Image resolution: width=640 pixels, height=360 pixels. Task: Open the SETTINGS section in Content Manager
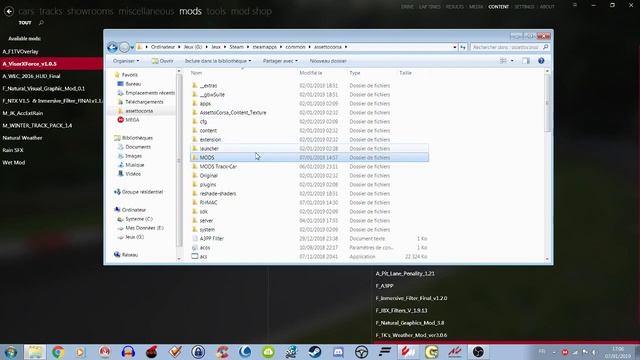524,7
